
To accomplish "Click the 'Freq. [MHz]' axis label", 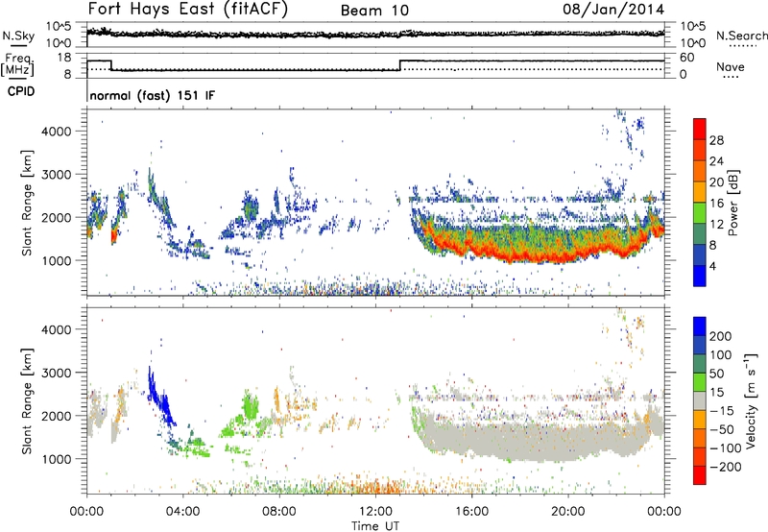I will coord(17,65).
